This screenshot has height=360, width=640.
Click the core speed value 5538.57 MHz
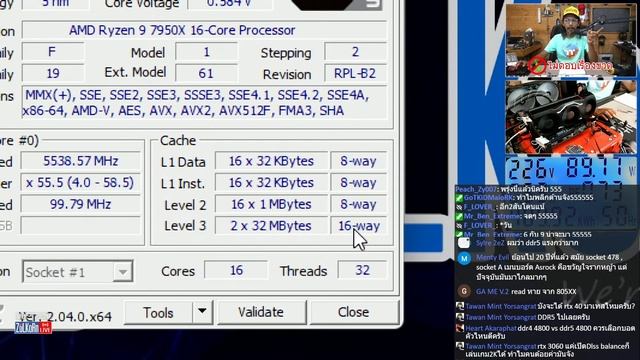81,161
